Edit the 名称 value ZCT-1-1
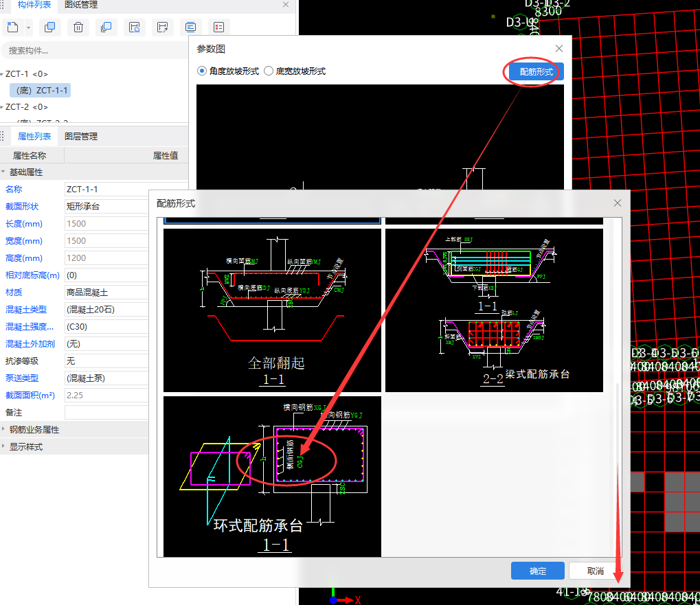This screenshot has height=605, width=700. pos(106,189)
